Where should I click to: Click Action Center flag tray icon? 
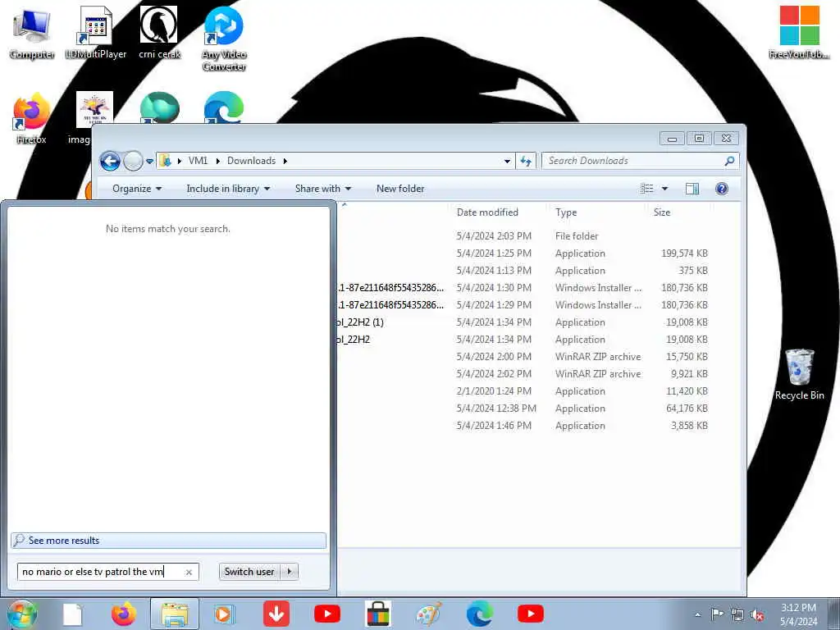pos(717,614)
